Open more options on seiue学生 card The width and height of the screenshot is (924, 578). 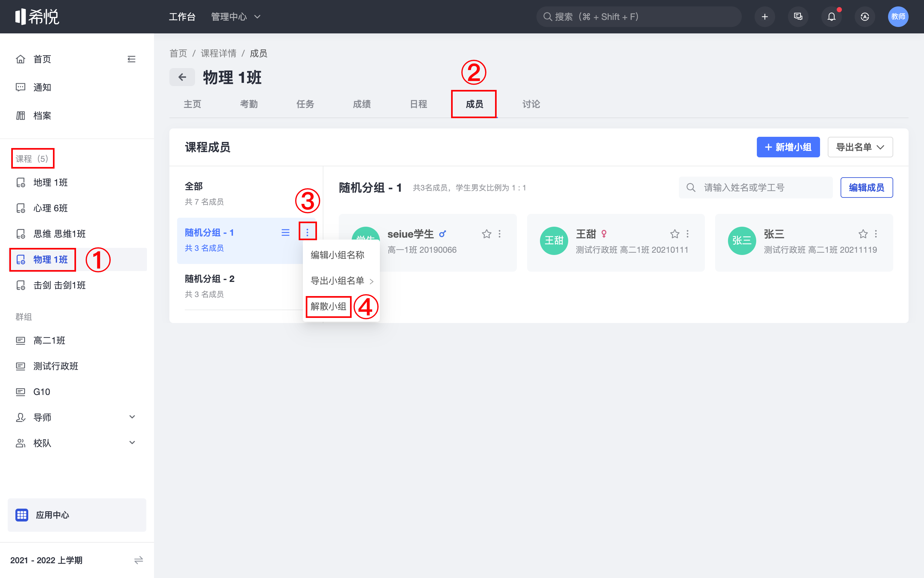[500, 233]
